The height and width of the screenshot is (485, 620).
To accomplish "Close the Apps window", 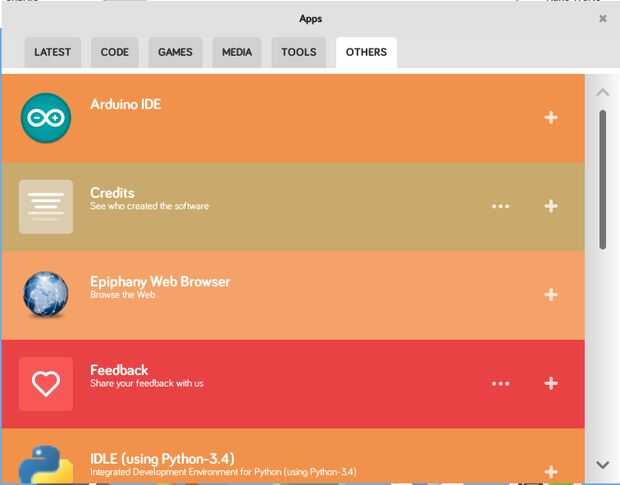I will coord(603,19).
